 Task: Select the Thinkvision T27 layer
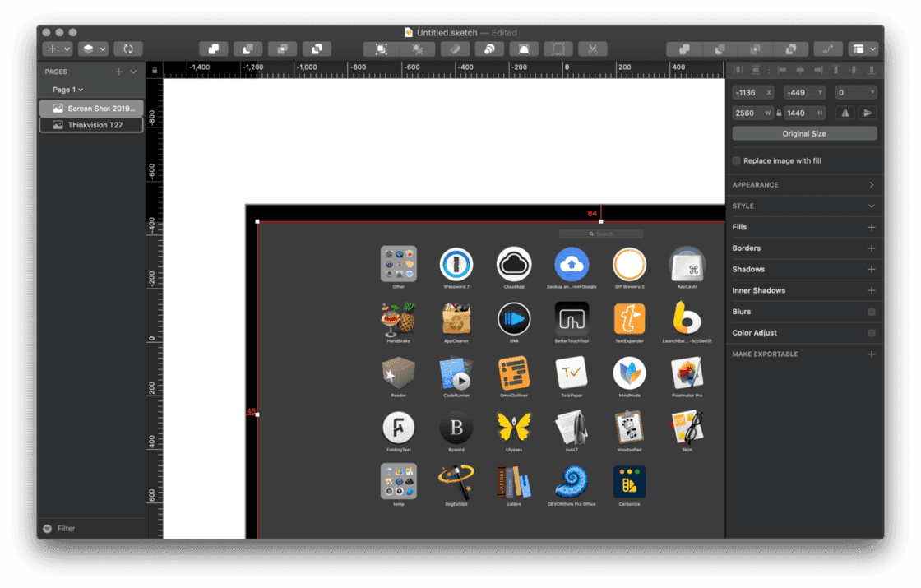[x=91, y=124]
